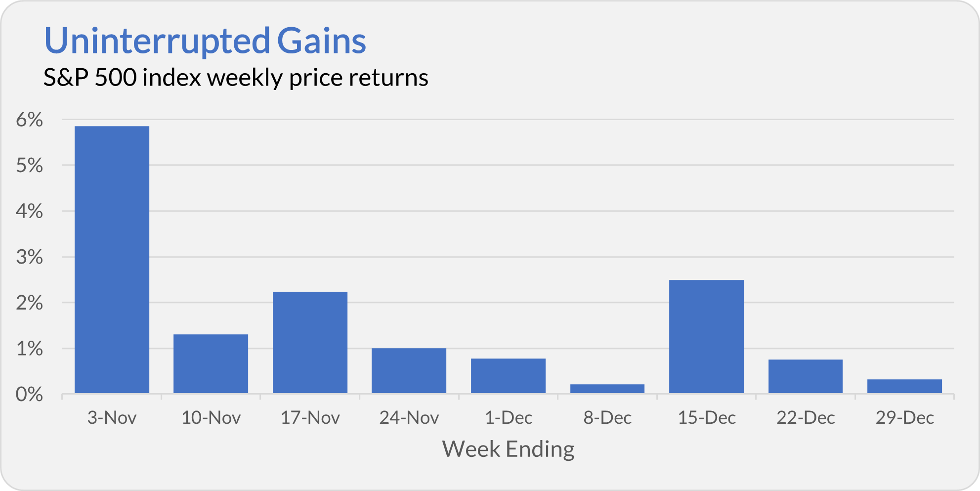
Task: Select the 3% y-axis label
Action: point(29,257)
